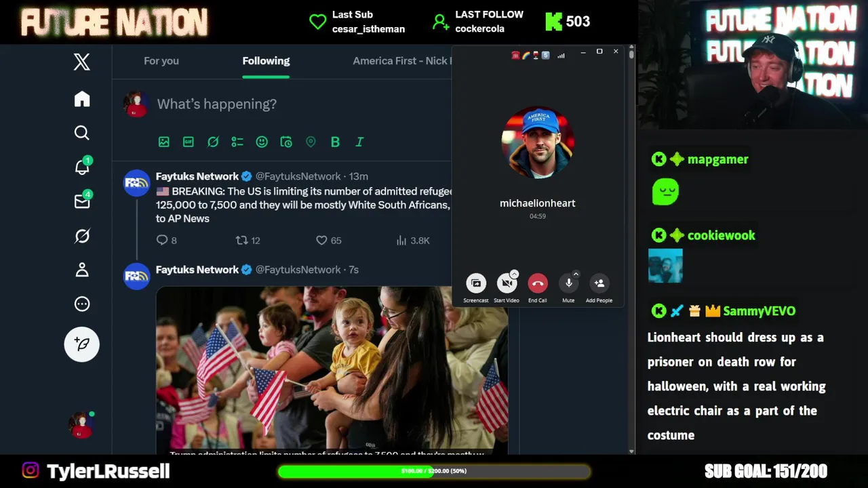Open the America First - Nick F tab
This screenshot has width=868, height=488.
click(x=401, y=61)
